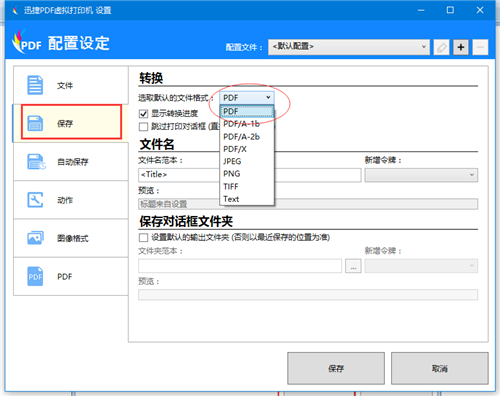Screen dimensions: 500x396
Task: Uncheck 显示转换进度 checkbox
Action: (143, 114)
